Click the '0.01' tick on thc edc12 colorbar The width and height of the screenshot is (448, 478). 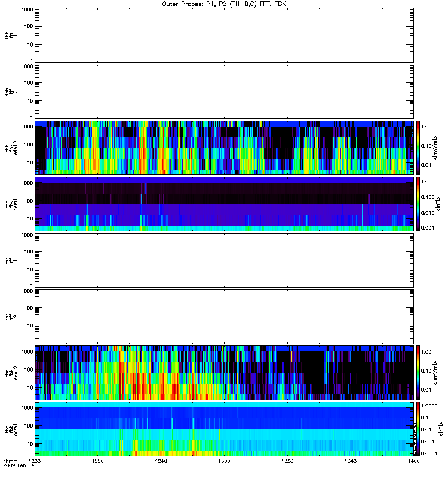pos(426,390)
